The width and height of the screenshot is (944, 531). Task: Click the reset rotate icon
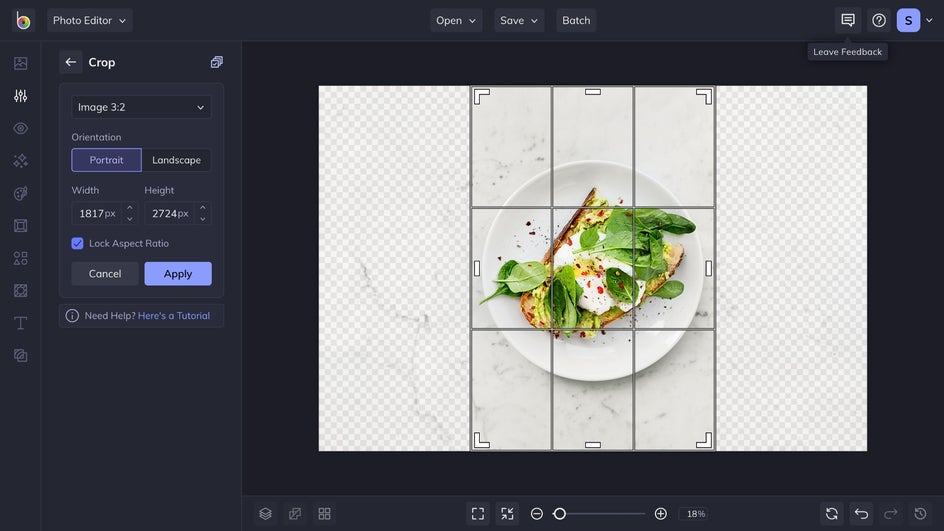(x=832, y=514)
